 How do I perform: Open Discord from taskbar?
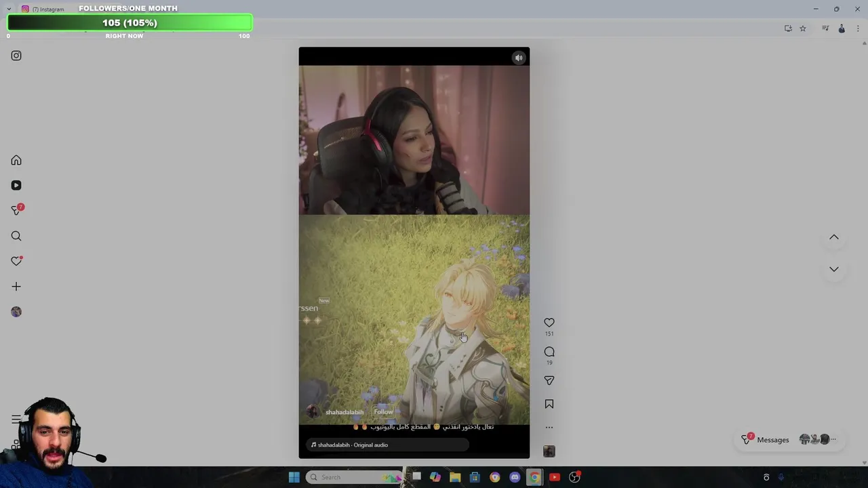click(x=515, y=477)
